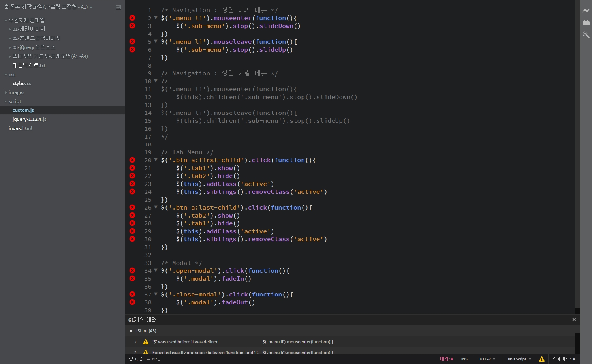Click the error marker on line 27
Viewport: 592px width, 364px height.
132,215
